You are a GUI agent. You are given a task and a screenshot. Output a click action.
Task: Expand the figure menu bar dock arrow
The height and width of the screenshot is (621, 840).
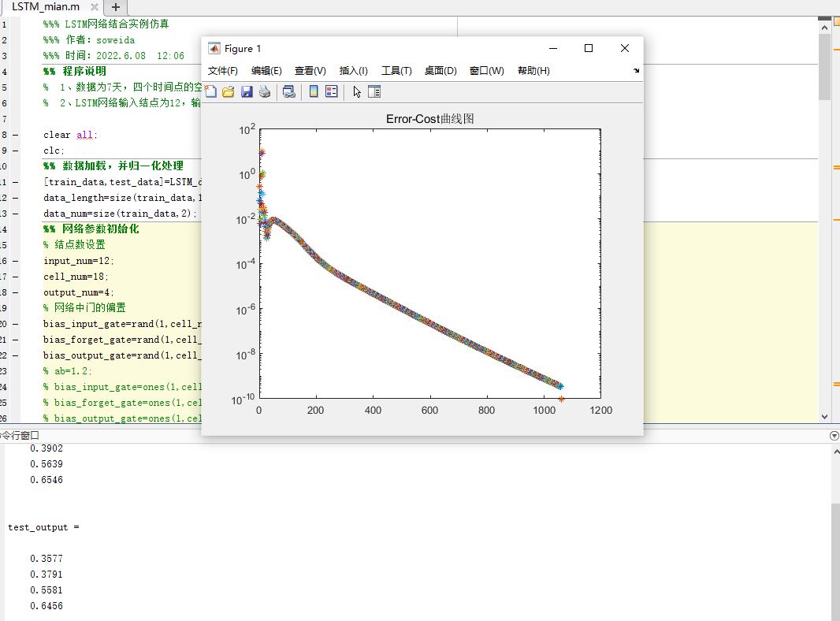point(636,71)
